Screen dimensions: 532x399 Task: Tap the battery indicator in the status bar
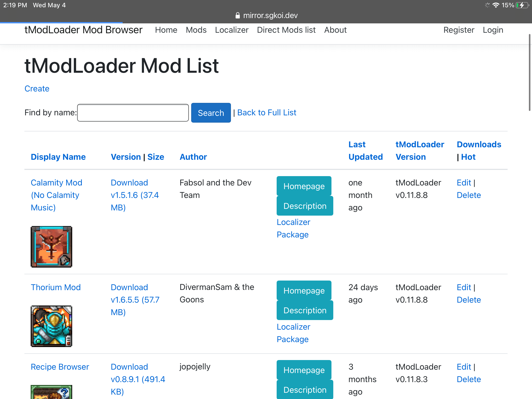(x=522, y=5)
